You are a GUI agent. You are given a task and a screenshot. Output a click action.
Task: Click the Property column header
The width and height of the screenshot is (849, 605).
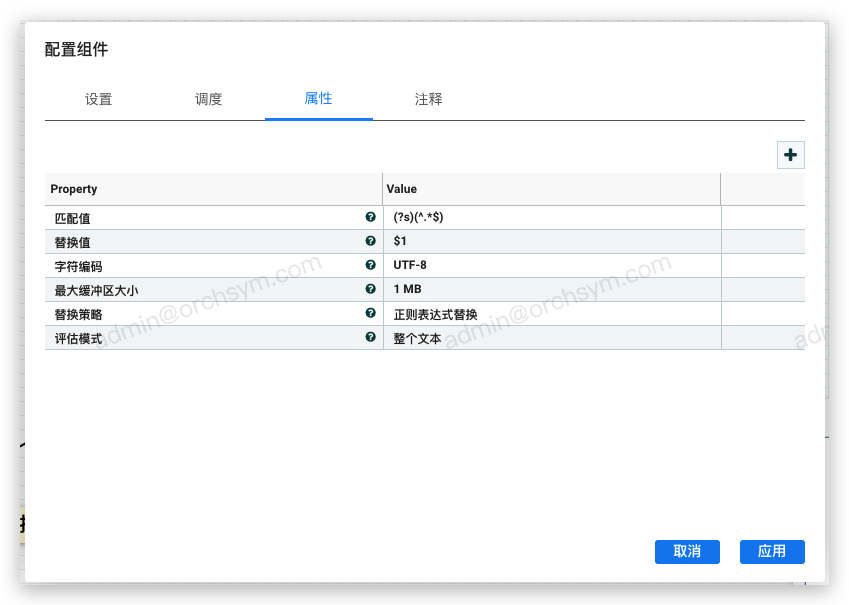point(213,189)
